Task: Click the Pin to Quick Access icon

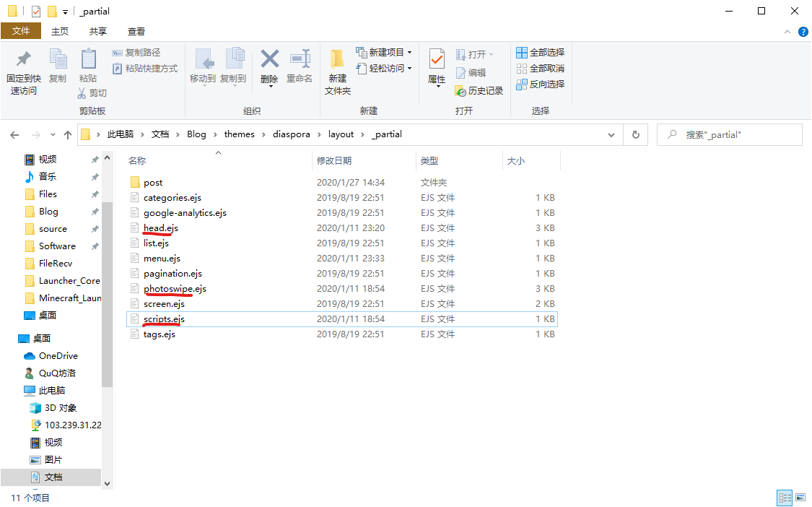Action: pyautogui.click(x=24, y=60)
